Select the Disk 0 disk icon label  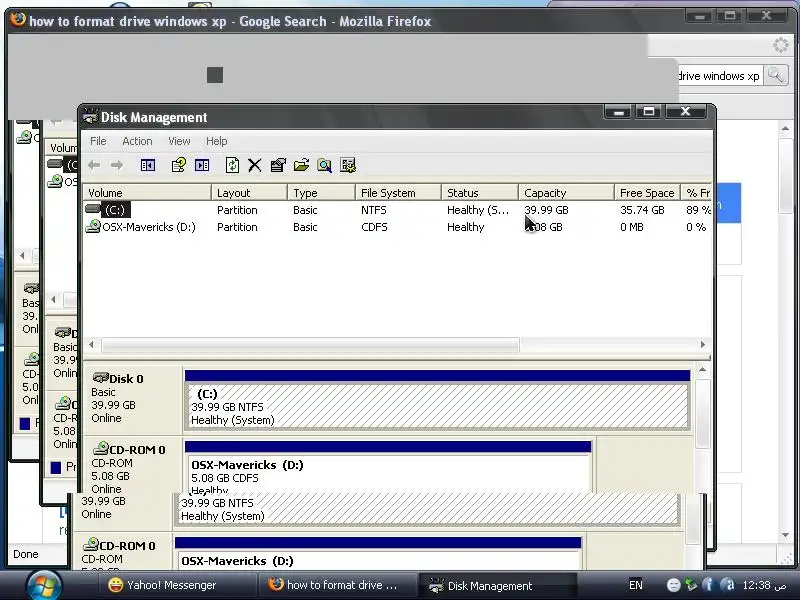pos(118,379)
